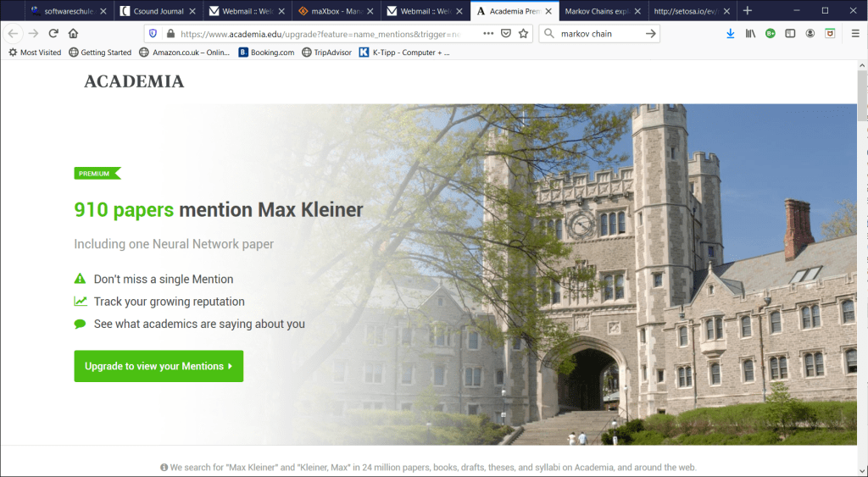Click the tracking protection shield icon

tap(153, 34)
